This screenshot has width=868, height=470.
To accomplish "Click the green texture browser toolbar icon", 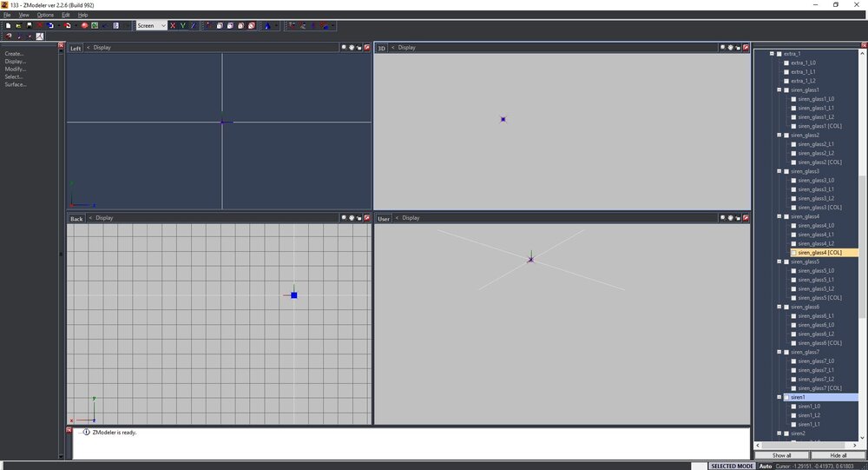I will tap(95, 25).
